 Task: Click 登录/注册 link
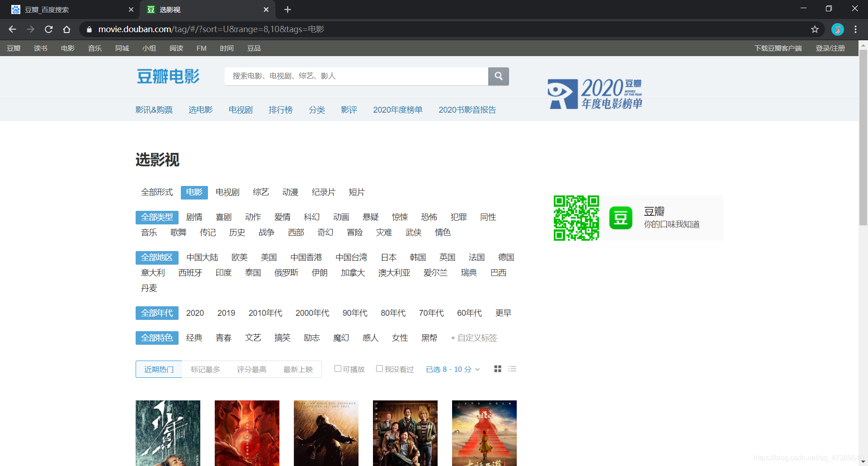(830, 48)
